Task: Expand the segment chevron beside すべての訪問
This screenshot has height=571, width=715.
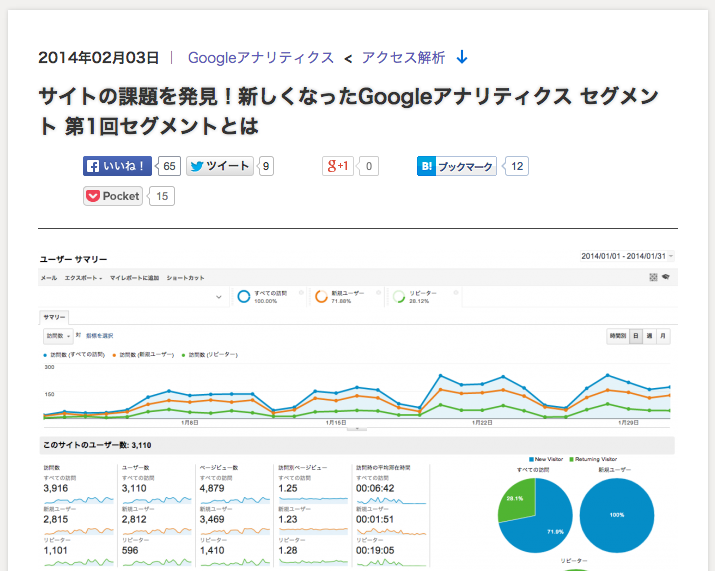Action: point(219,297)
